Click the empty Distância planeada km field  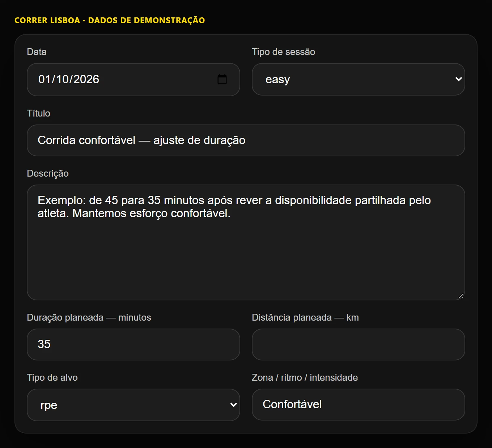pyautogui.click(x=359, y=345)
